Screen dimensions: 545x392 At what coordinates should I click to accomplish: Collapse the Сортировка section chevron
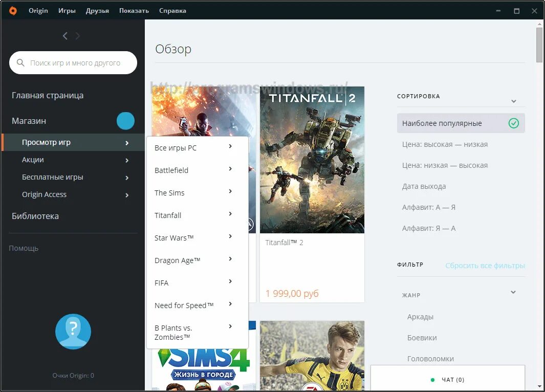513,101
